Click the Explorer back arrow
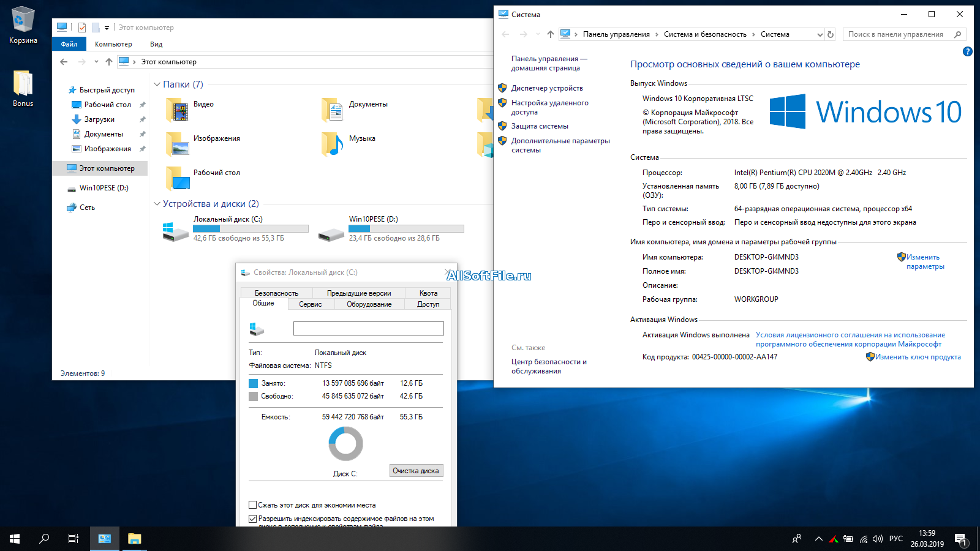Screen dimensions: 980x551 [x=64, y=62]
